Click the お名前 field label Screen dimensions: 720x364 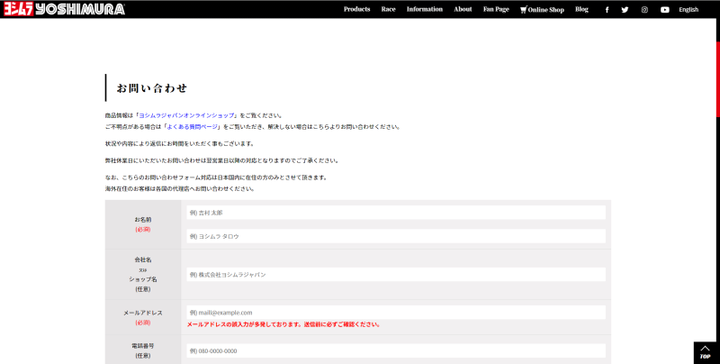tap(143, 220)
